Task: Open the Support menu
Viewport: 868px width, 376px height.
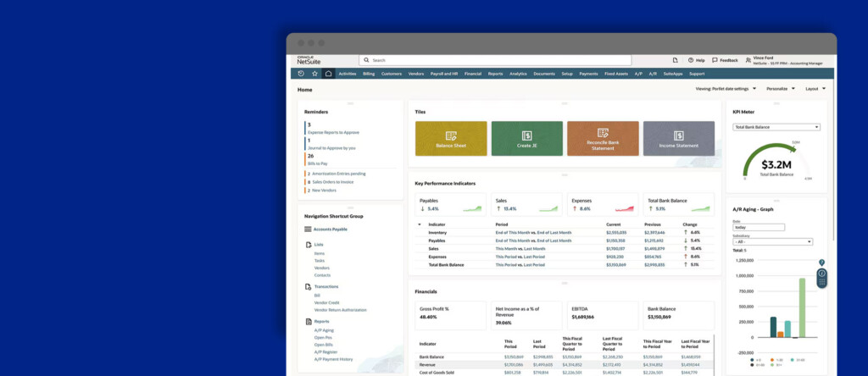Action: 697,74
